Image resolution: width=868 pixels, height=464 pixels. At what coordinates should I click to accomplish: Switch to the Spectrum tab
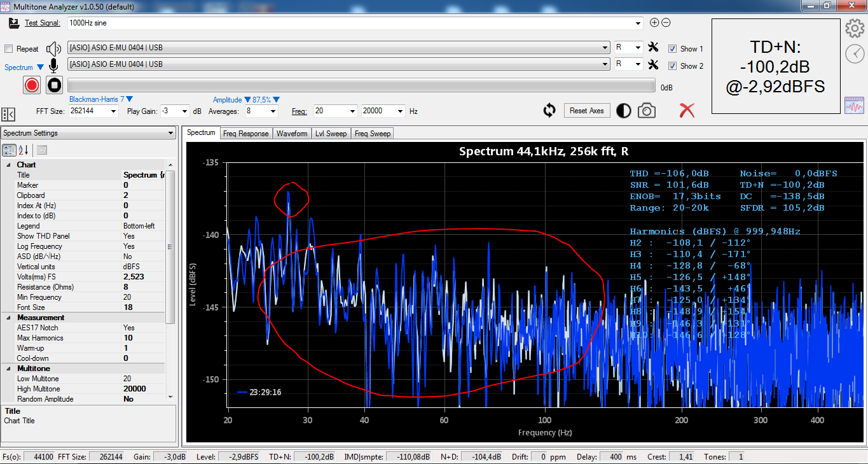point(202,132)
